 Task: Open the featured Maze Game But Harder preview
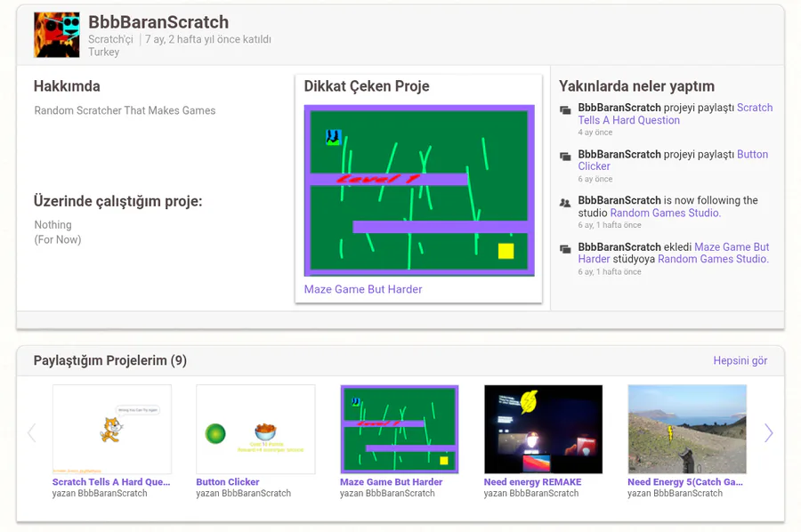pyautogui.click(x=419, y=190)
